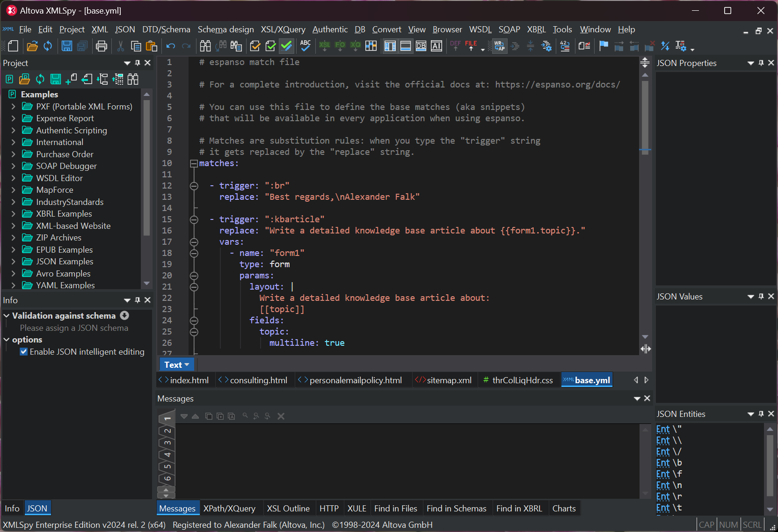Open the AI assistant window icon

pos(436,46)
